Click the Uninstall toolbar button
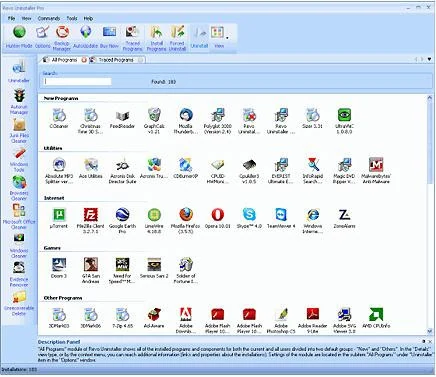 (199, 37)
